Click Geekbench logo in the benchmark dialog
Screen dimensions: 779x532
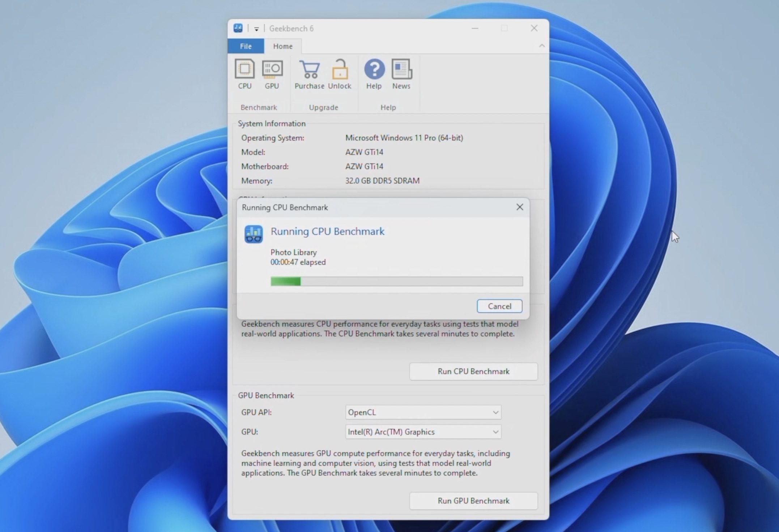(x=254, y=234)
